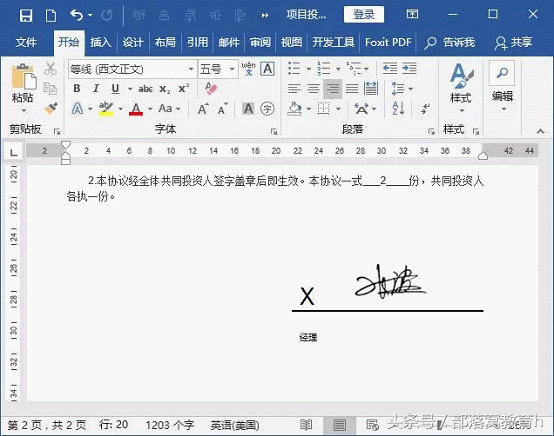The width and height of the screenshot is (554, 436).
Task: Undo the last action
Action: point(77,15)
